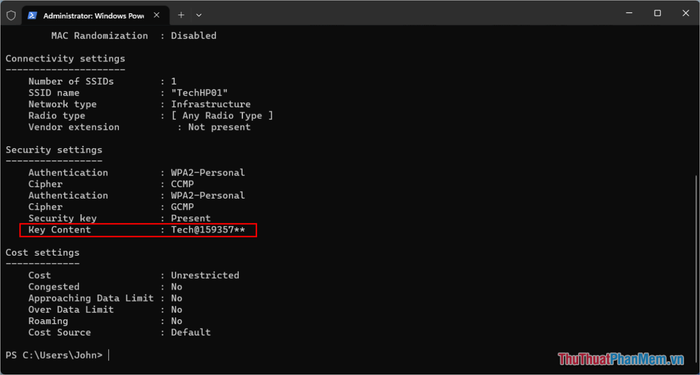Close the Administrator Windows PowerShell tab

[157, 15]
